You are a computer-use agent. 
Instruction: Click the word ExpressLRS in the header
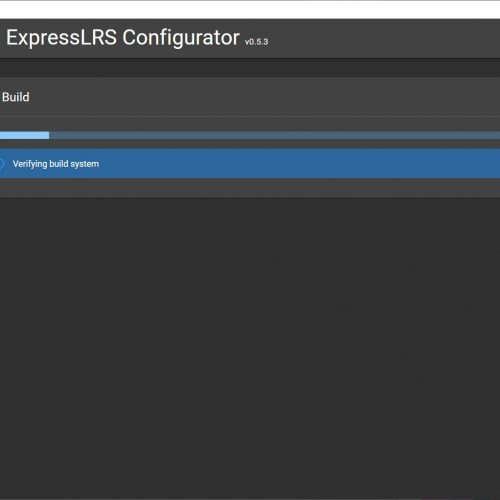62,37
